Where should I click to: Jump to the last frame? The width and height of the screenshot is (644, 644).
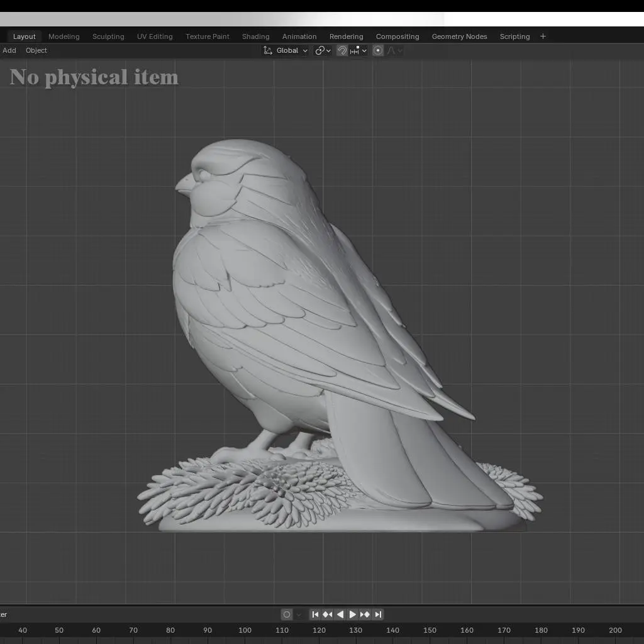[x=378, y=614]
